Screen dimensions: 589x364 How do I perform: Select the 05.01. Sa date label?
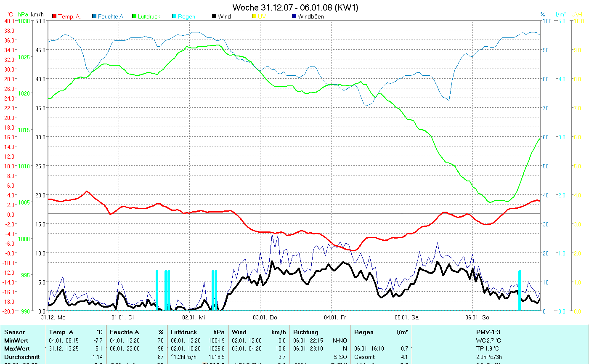[406, 317]
